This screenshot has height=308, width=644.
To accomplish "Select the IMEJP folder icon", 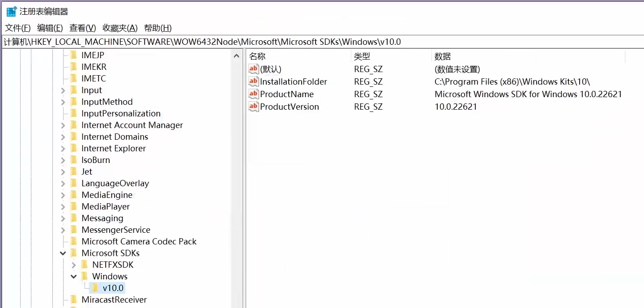I will point(74,55).
